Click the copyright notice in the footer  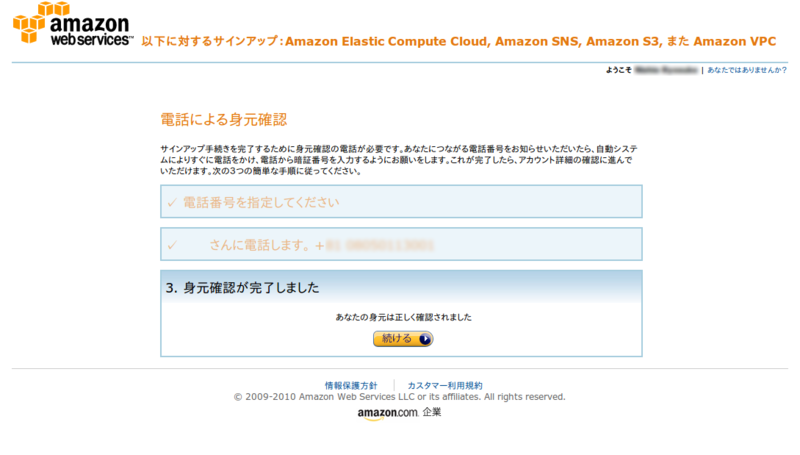coord(400,397)
